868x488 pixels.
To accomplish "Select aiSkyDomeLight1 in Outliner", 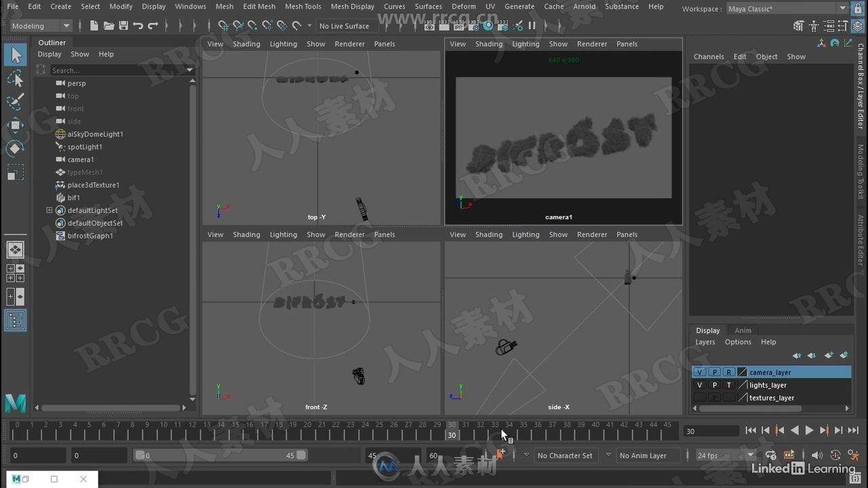I will 95,134.
